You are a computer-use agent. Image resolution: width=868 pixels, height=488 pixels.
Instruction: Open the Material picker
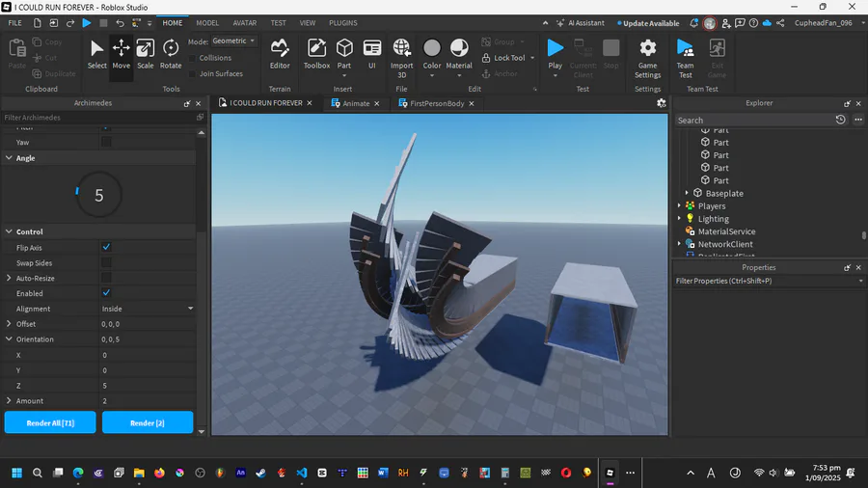tap(459, 54)
